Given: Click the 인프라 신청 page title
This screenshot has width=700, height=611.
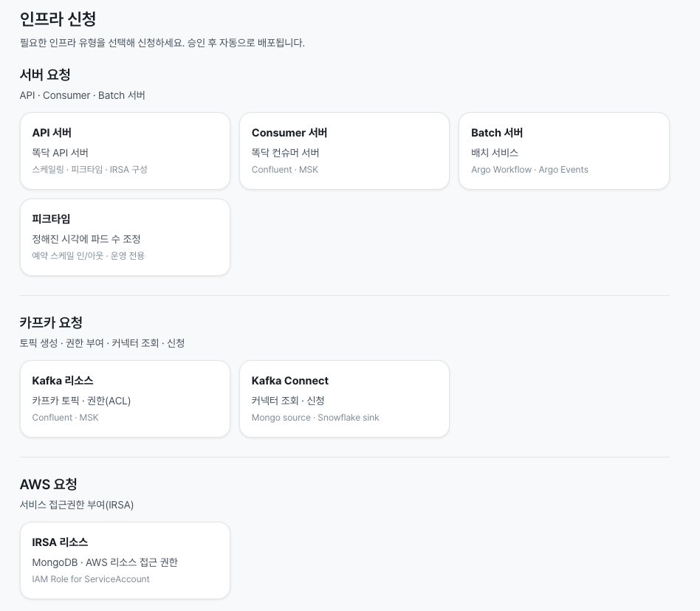Looking at the screenshot, I should coord(58,18).
